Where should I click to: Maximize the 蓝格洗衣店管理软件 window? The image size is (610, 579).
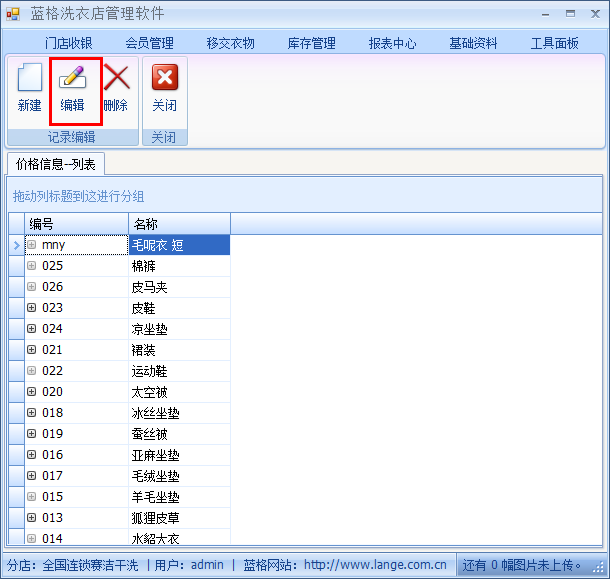(570, 14)
